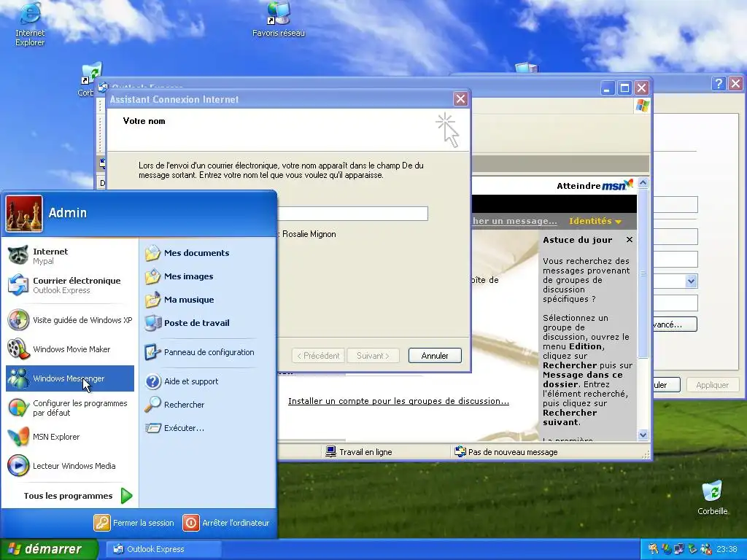The width and height of the screenshot is (747, 560).
Task: Launch Courrier électronique Outlook Express entry
Action: (x=69, y=285)
